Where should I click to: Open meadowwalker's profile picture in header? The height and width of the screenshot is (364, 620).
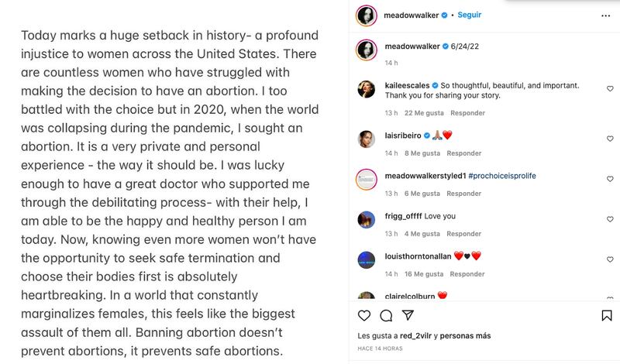coord(367,15)
